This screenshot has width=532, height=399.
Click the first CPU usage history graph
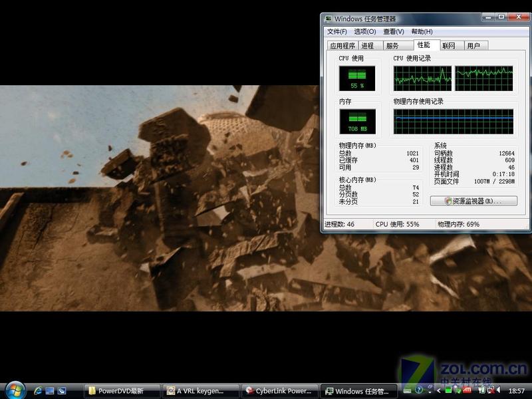[422, 78]
